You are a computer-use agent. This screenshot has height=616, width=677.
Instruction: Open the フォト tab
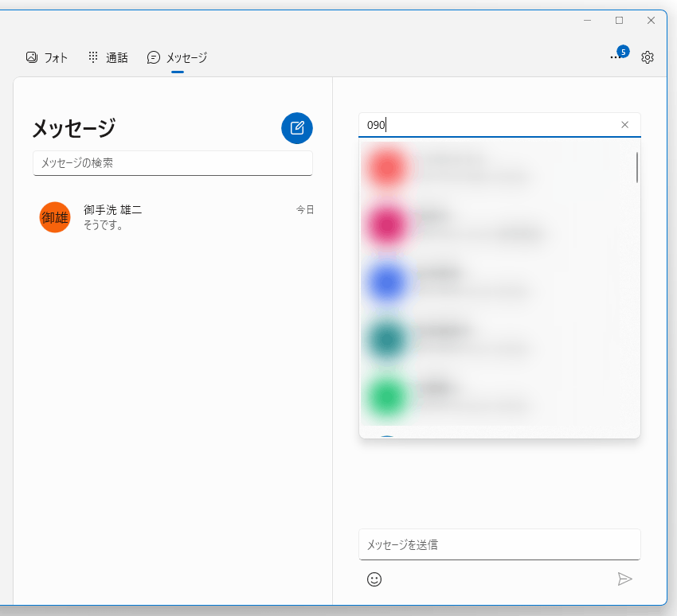pyautogui.click(x=47, y=57)
